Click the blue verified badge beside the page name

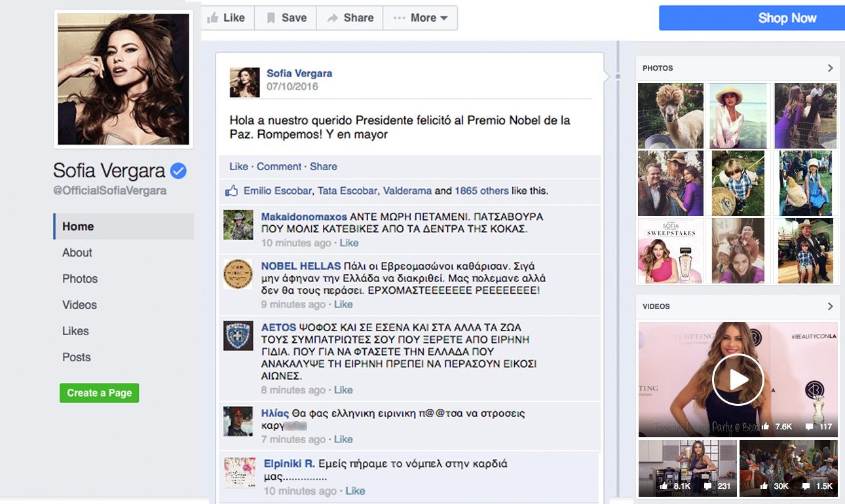pos(178,171)
